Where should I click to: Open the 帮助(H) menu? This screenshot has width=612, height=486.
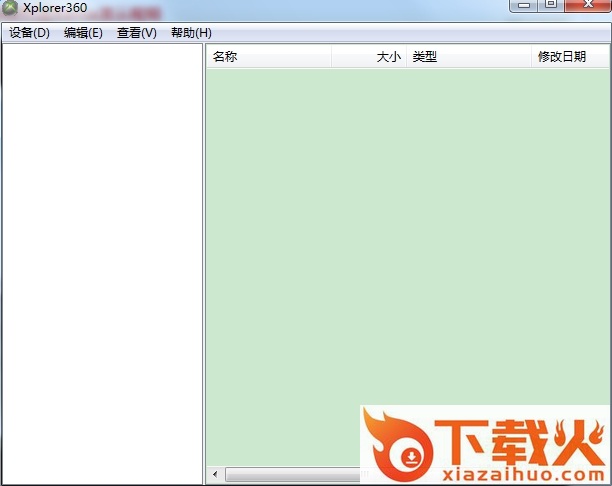191,33
